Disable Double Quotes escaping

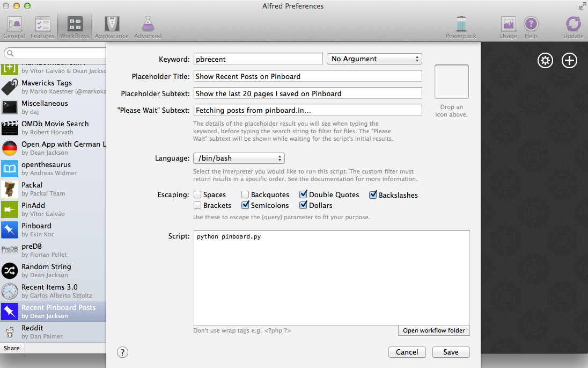click(303, 194)
